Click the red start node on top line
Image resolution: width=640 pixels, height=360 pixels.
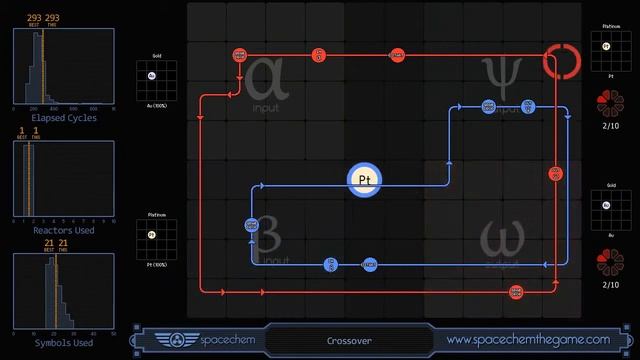(397, 55)
